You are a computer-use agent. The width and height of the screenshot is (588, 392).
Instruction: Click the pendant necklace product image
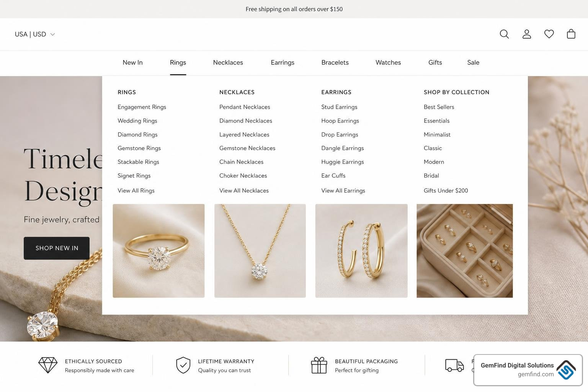[x=260, y=251]
